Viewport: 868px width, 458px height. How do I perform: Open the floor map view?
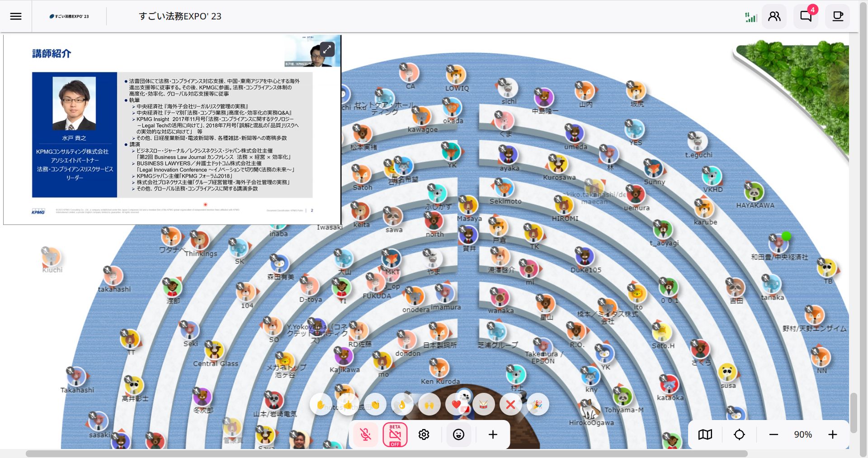(705, 434)
